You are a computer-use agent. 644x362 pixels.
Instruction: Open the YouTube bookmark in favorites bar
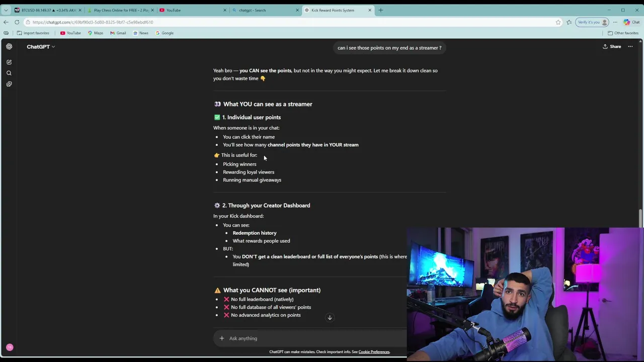(x=70, y=33)
